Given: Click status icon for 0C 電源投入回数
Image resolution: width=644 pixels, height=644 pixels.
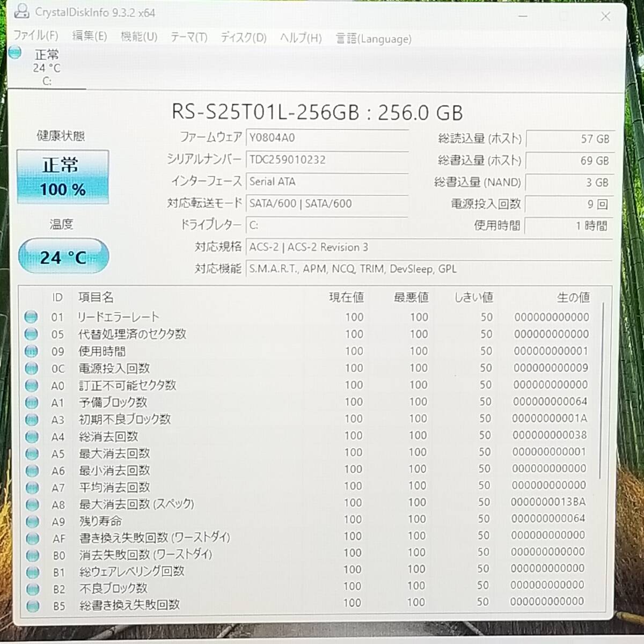Looking at the screenshot, I should (32, 368).
